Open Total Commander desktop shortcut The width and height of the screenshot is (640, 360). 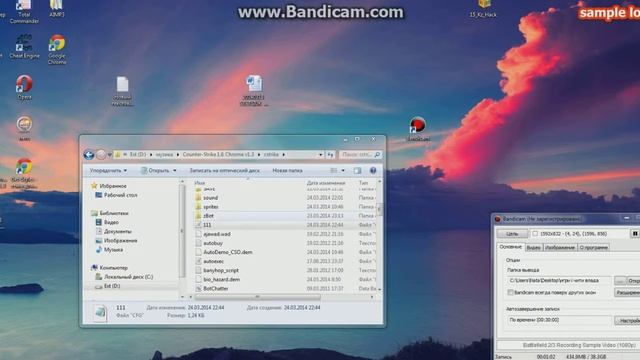point(24,11)
